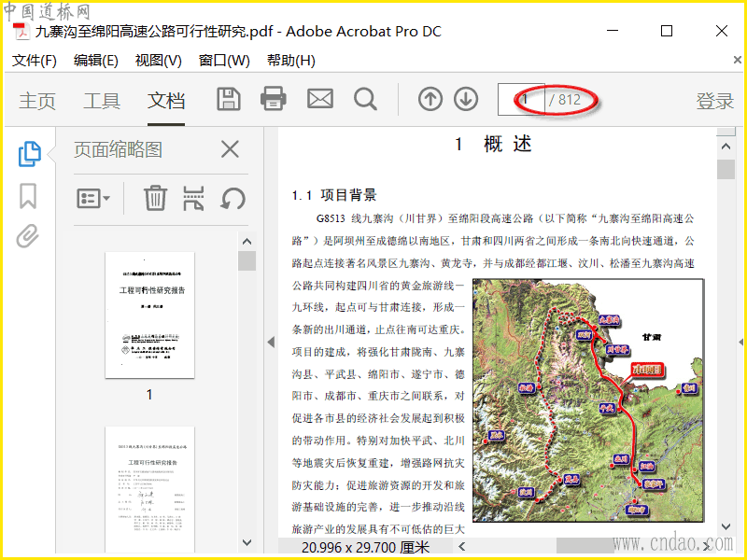
Task: Click the PDF file icon in title bar
Action: click(x=21, y=32)
